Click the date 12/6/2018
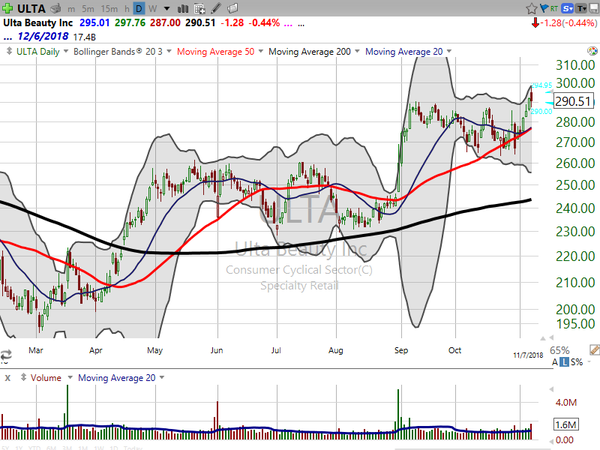 pyautogui.click(x=43, y=37)
